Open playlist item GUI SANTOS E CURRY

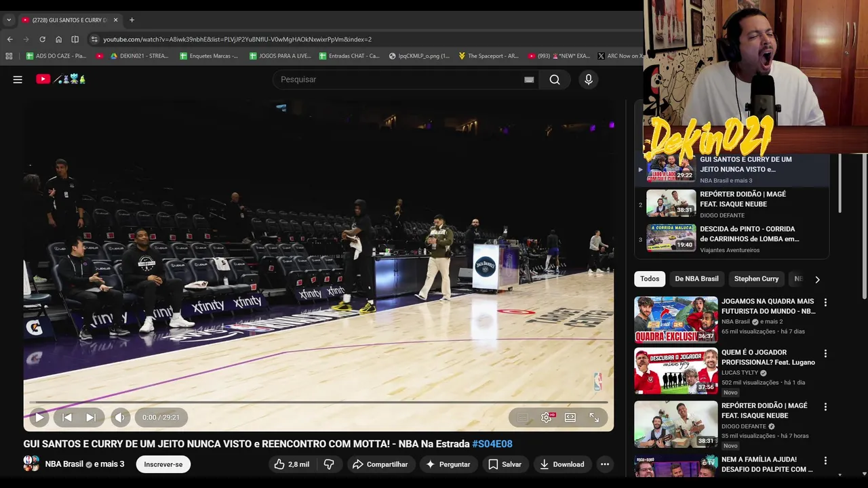[x=731, y=169]
